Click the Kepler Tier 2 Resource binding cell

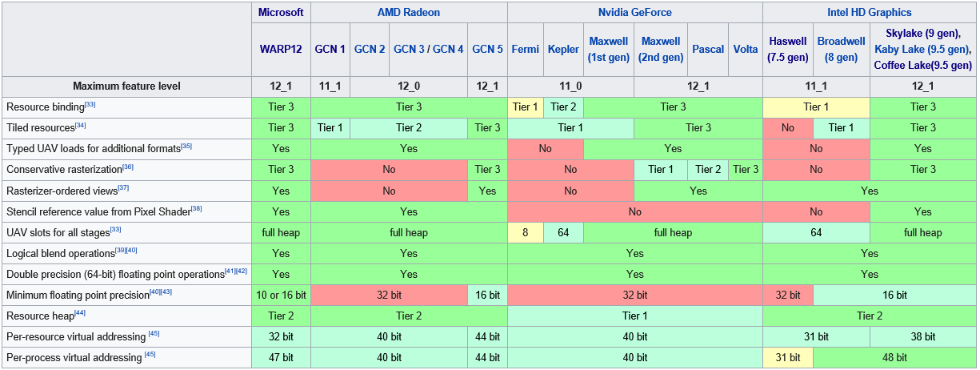563,107
